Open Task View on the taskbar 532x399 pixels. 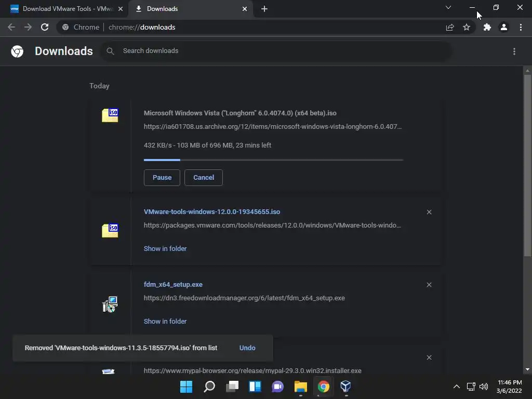tap(232, 387)
